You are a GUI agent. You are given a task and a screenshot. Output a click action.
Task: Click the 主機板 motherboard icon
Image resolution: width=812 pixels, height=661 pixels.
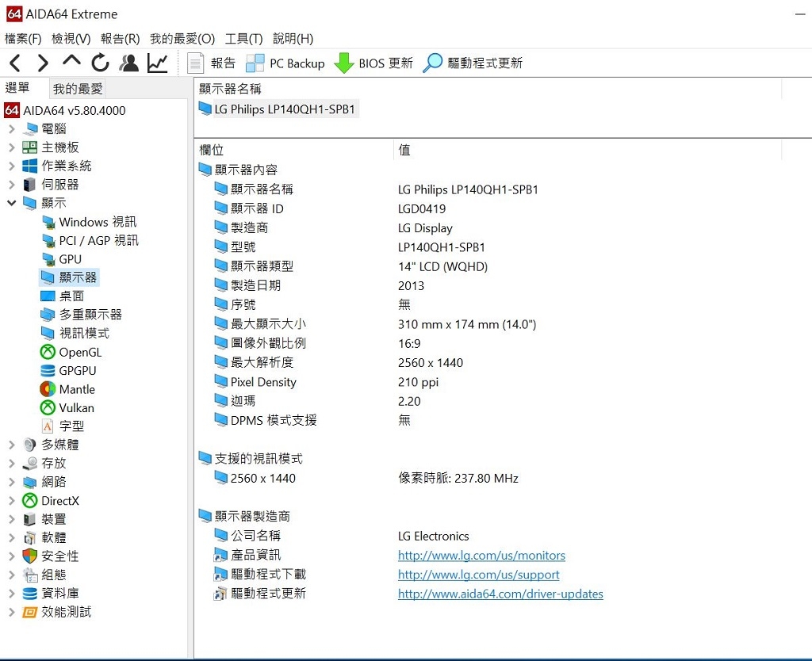[29, 147]
